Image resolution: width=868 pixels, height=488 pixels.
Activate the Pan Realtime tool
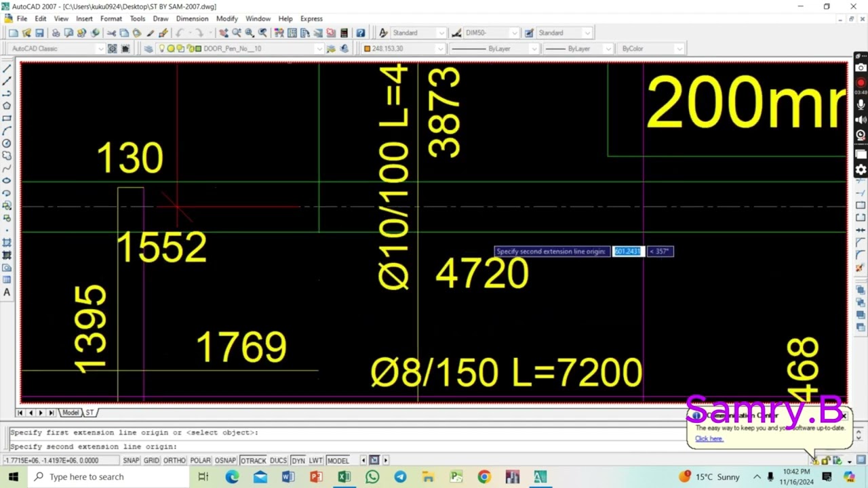[223, 33]
